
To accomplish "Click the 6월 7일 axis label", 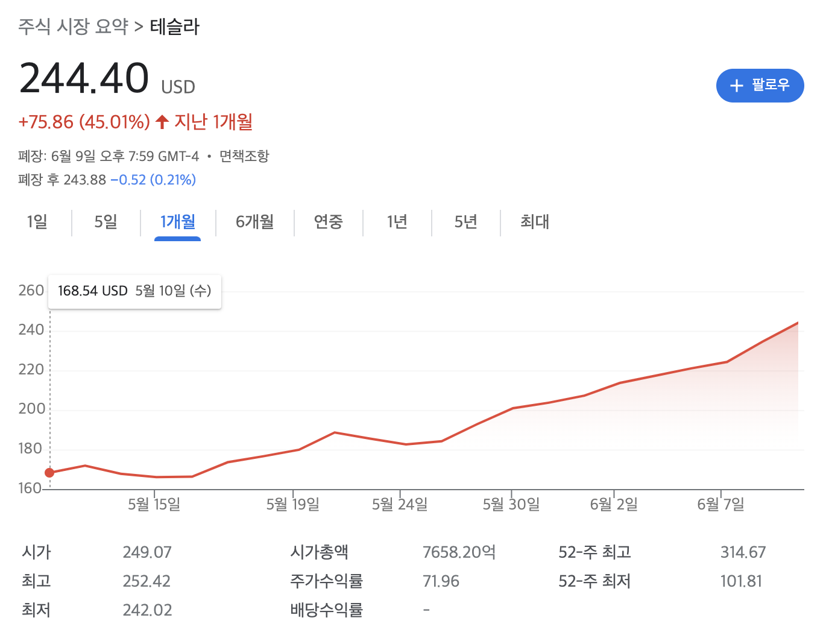I will pos(720,504).
